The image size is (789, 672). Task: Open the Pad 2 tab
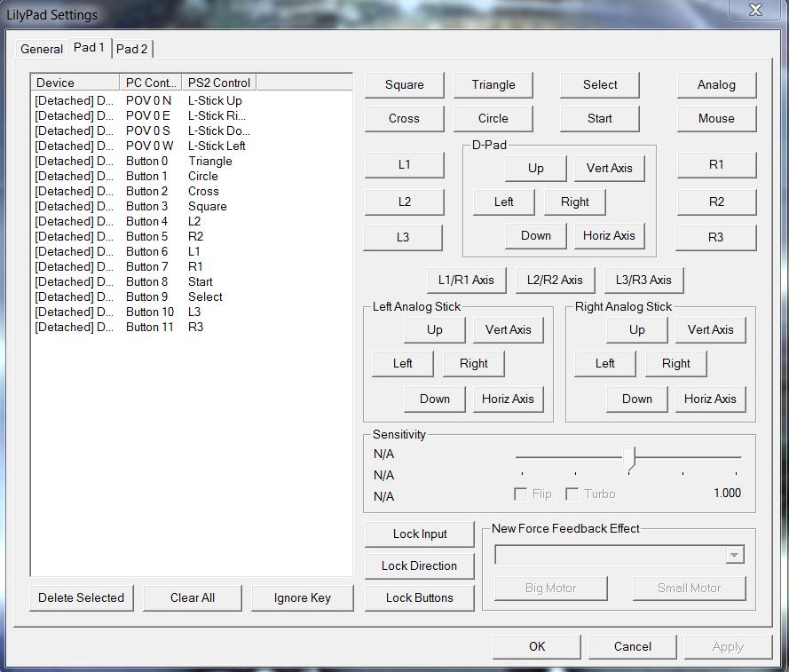(132, 49)
